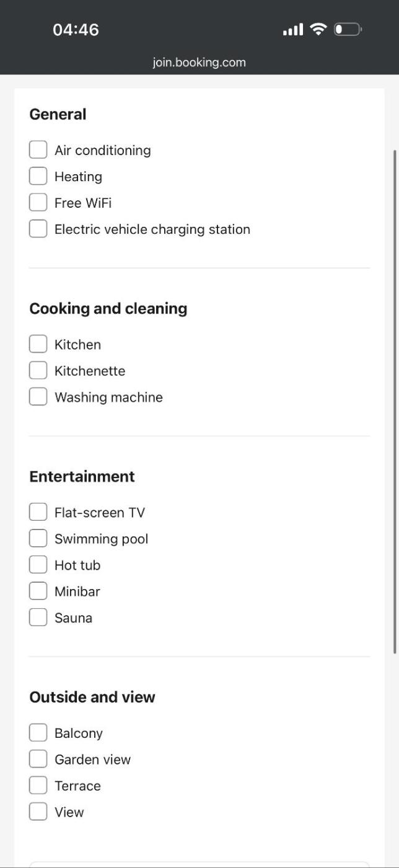The width and height of the screenshot is (399, 868).
Task: Select Electric vehicle charging station checkbox
Action: 38,229
